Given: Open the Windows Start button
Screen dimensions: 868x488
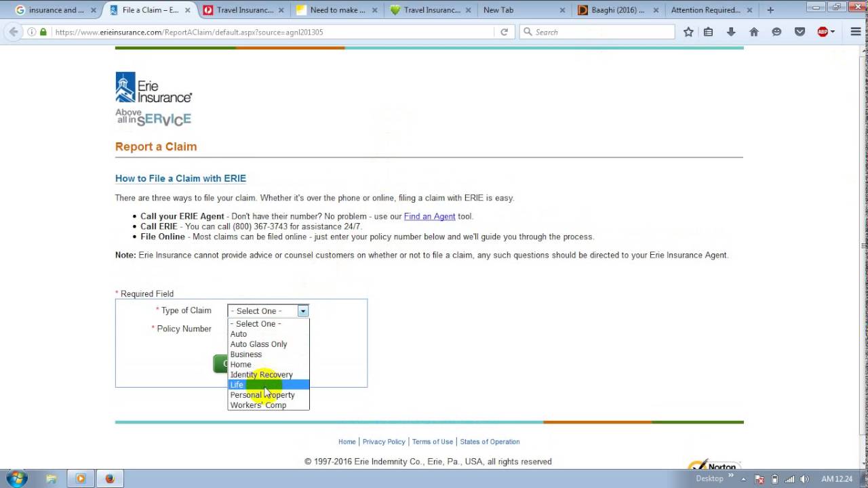Looking at the screenshot, I should tap(16, 479).
